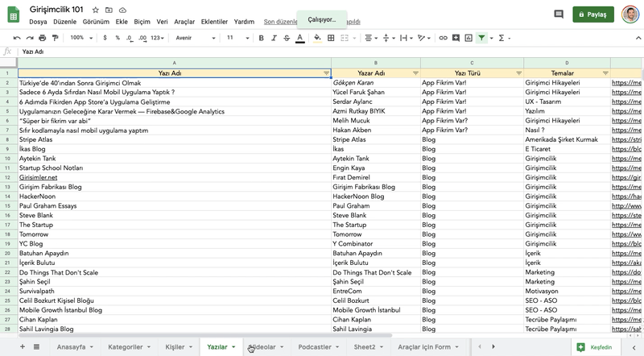Redo last action
Viewport: 644px width, 356px height.
(30, 38)
